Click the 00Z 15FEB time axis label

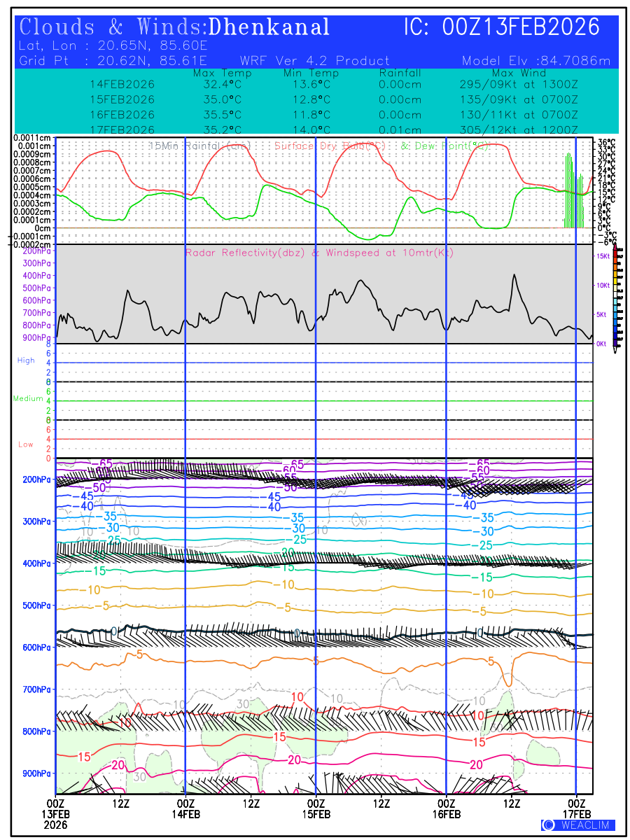click(x=316, y=808)
